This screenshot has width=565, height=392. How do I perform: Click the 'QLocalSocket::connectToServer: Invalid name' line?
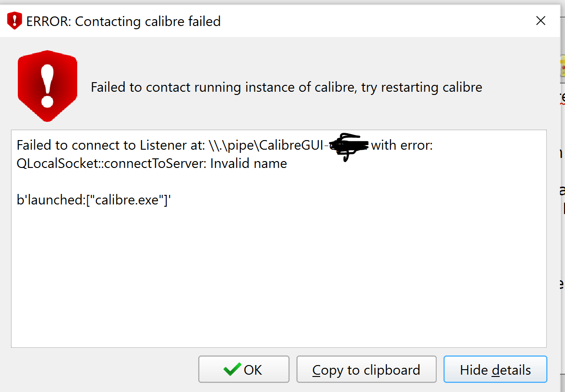click(152, 163)
